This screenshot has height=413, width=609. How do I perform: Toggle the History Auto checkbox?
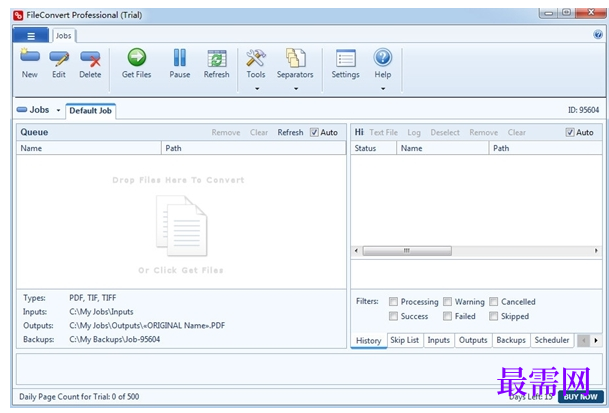click(x=570, y=132)
